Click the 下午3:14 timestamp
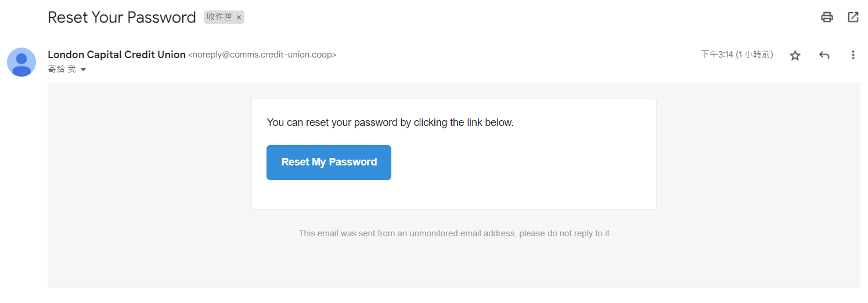This screenshot has height=303, width=868. [717, 55]
